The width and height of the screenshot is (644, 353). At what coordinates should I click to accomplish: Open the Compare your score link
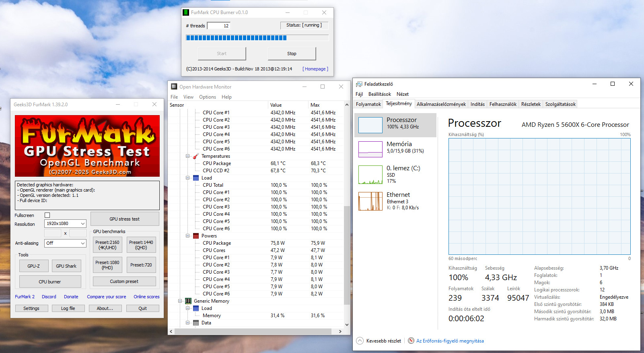107,297
